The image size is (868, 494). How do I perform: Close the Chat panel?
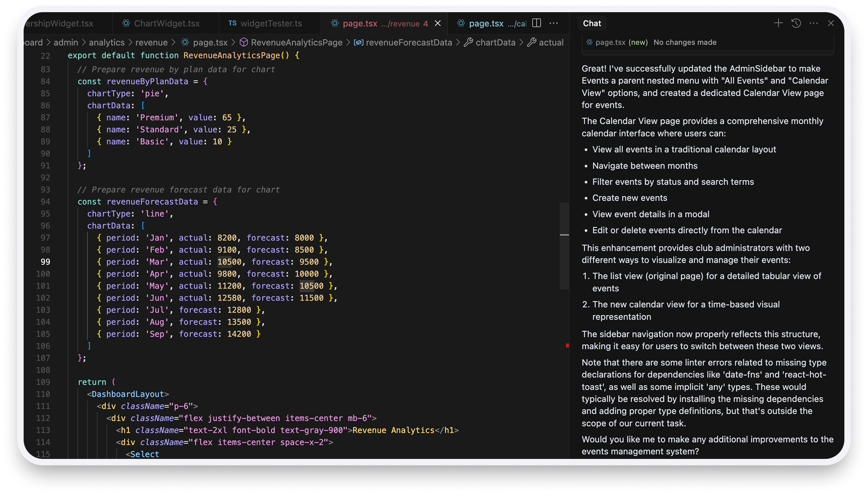(831, 23)
